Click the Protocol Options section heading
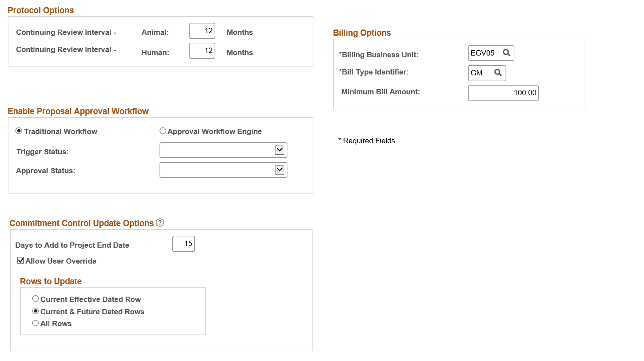The width and height of the screenshot is (644, 361). [41, 10]
